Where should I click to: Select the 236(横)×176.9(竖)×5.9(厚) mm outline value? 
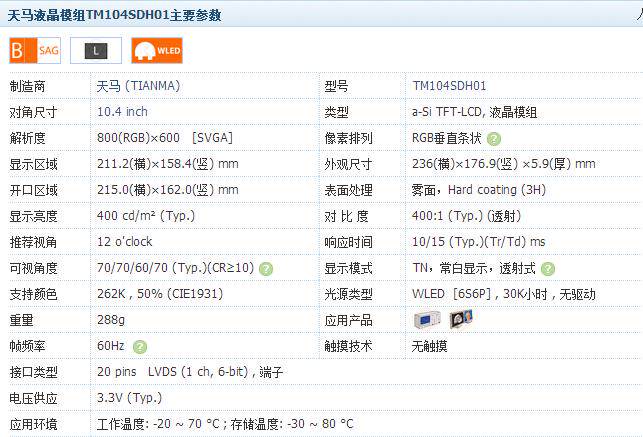click(504, 164)
